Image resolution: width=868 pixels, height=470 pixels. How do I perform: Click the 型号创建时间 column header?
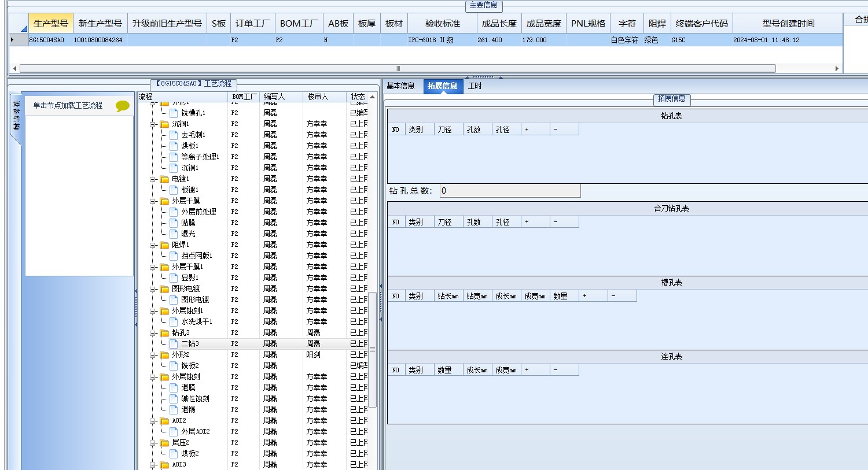[x=788, y=24]
